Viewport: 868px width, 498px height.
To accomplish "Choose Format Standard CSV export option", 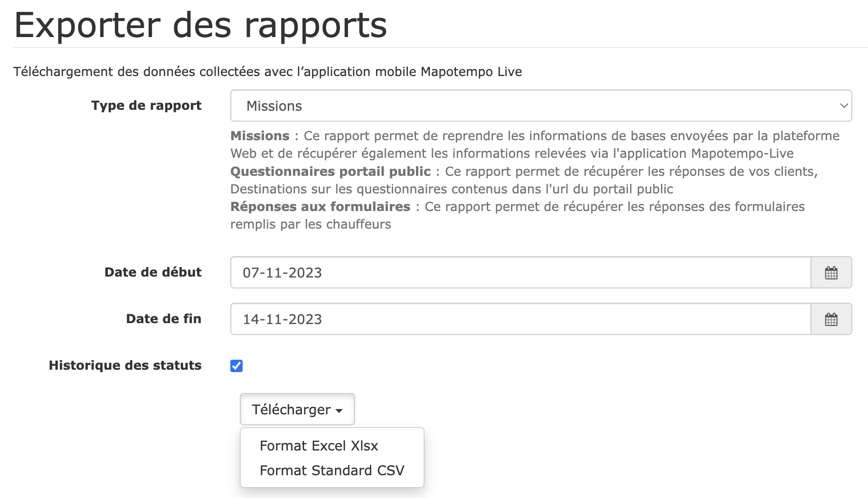I will (332, 470).
